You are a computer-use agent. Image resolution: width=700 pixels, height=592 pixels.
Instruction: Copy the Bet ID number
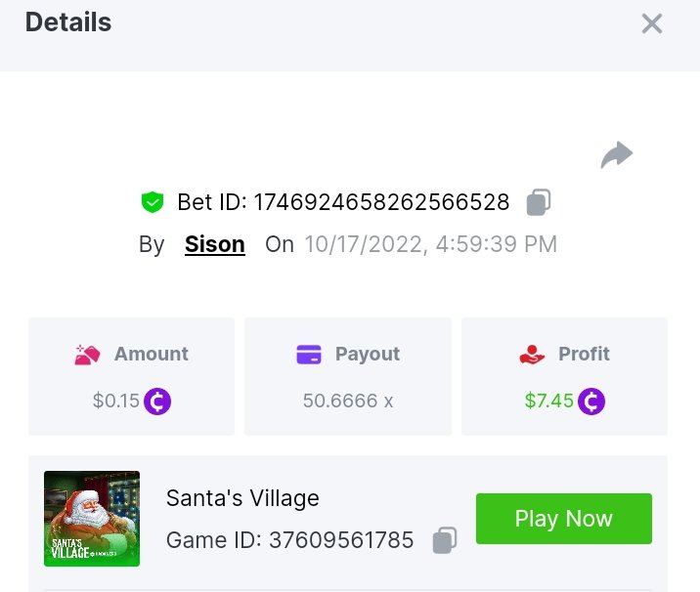[x=539, y=202]
